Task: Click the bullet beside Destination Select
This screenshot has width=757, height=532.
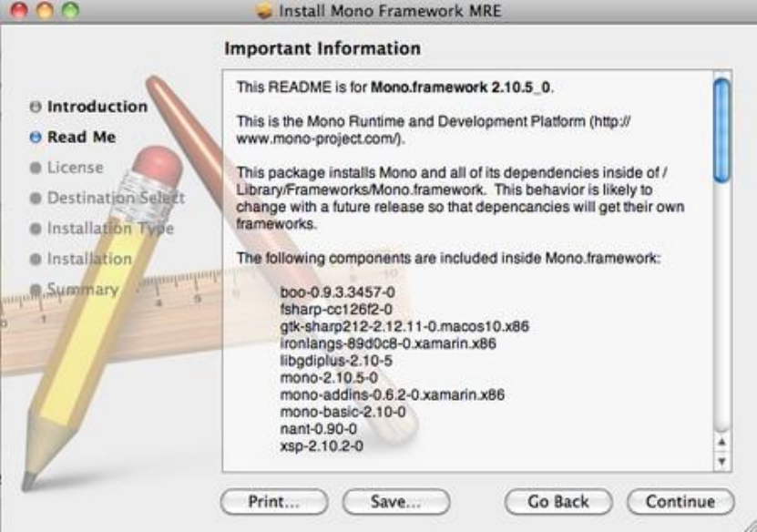Action: tap(36, 199)
